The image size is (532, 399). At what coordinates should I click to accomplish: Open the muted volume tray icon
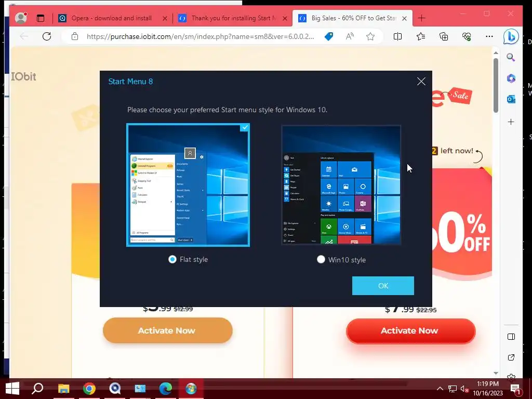[465, 389]
